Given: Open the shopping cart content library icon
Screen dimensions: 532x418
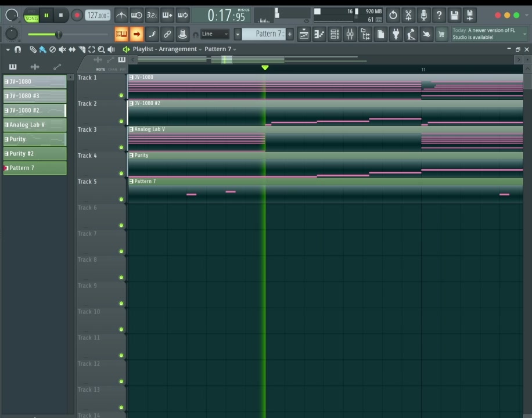Looking at the screenshot, I should click(x=441, y=34).
